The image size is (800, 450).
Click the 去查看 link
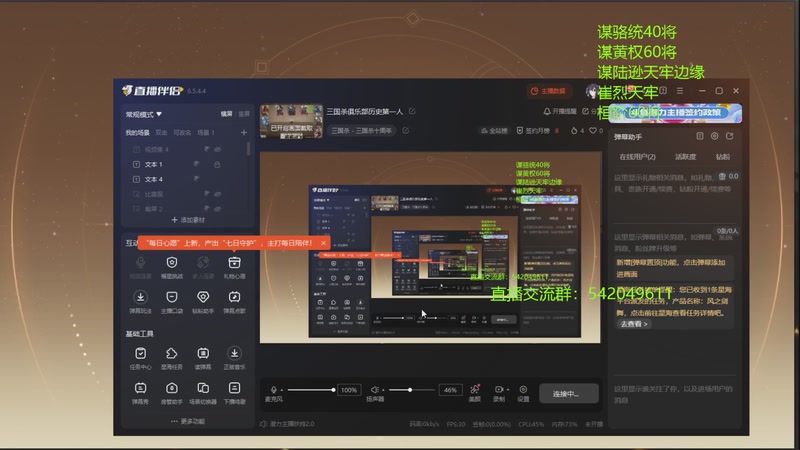point(633,324)
